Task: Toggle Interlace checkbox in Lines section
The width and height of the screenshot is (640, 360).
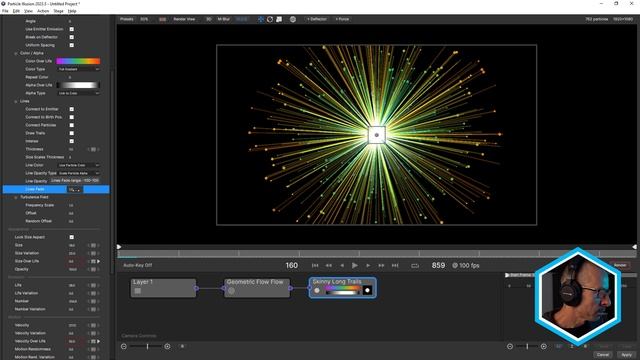Action: pos(72,141)
